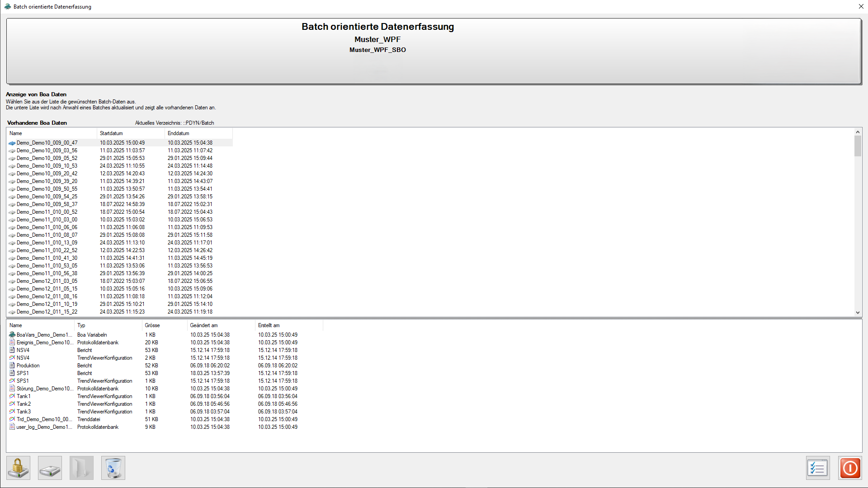Click the Produktion report icon
868x488 pixels.
(x=12, y=366)
